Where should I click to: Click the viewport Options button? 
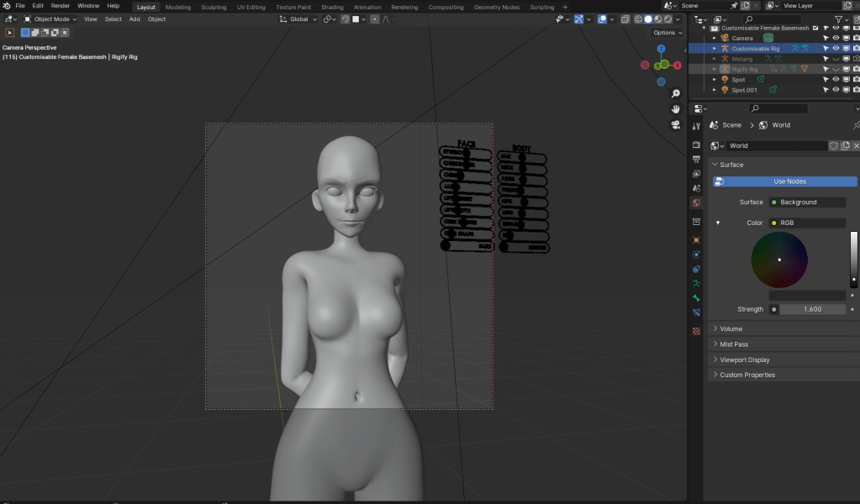666,33
